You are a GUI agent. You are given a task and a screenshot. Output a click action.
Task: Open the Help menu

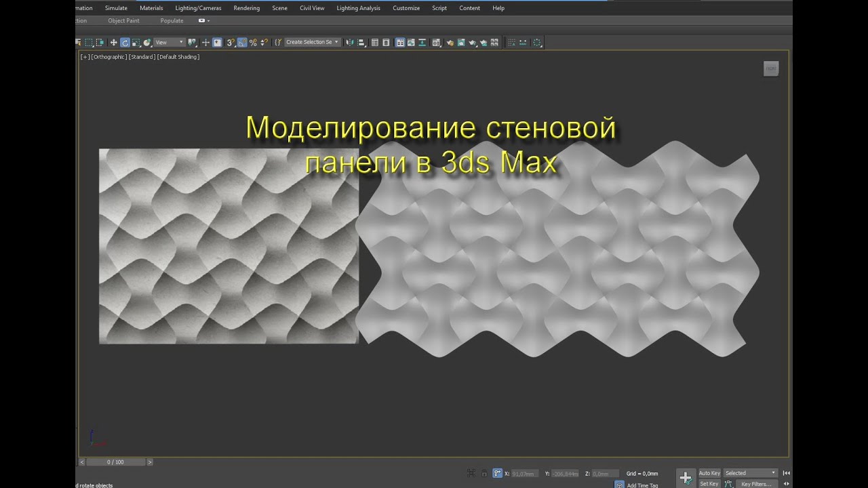(x=498, y=8)
